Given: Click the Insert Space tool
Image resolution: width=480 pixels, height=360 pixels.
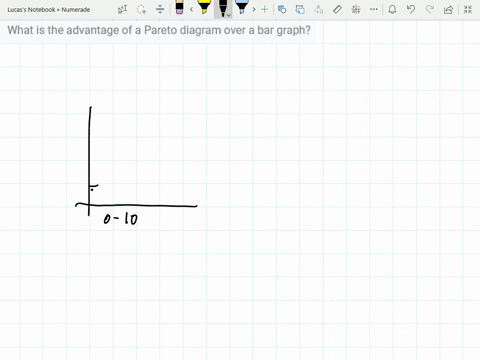Looking at the screenshot, I should coord(160,9).
